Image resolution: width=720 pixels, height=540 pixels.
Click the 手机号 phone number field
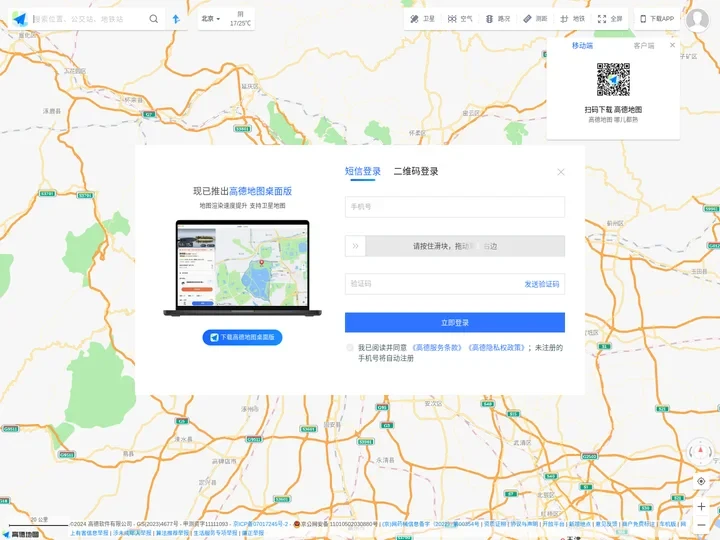[455, 207]
